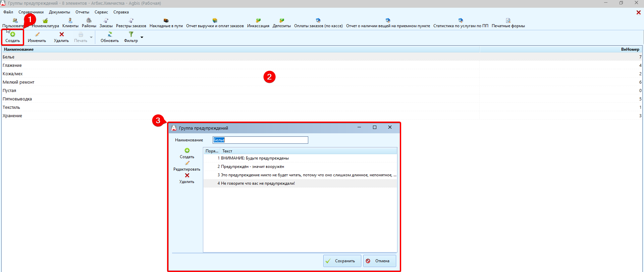Open the Справочники menu
The width and height of the screenshot is (644, 272).
point(31,12)
